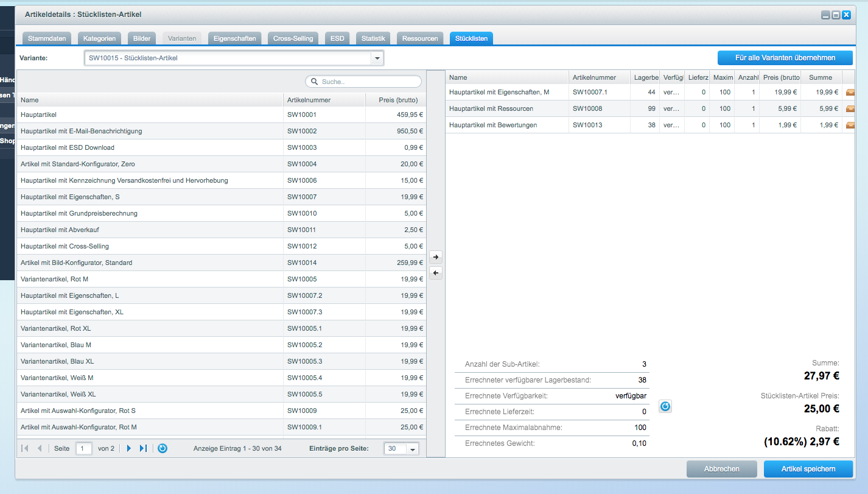Sort left list by Preis (brutto) header
This screenshot has height=494, width=868.
click(396, 100)
